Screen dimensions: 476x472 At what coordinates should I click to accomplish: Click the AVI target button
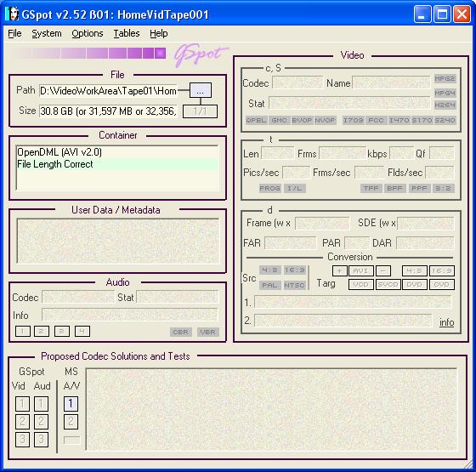(x=361, y=270)
